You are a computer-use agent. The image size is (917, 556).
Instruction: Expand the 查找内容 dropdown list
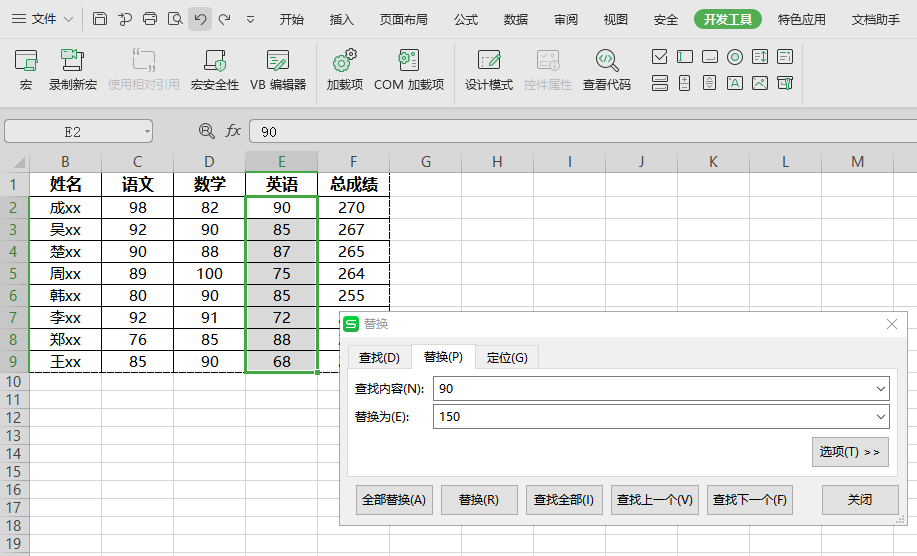click(880, 388)
